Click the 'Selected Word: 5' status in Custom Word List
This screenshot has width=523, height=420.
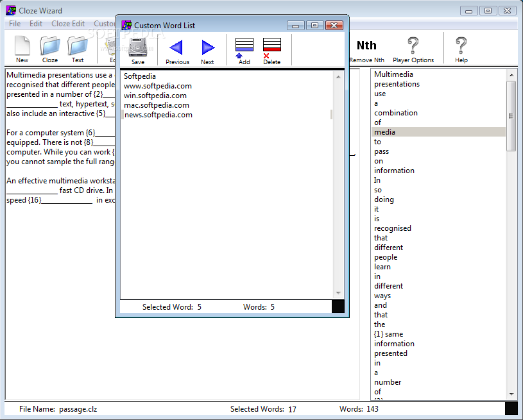172,307
